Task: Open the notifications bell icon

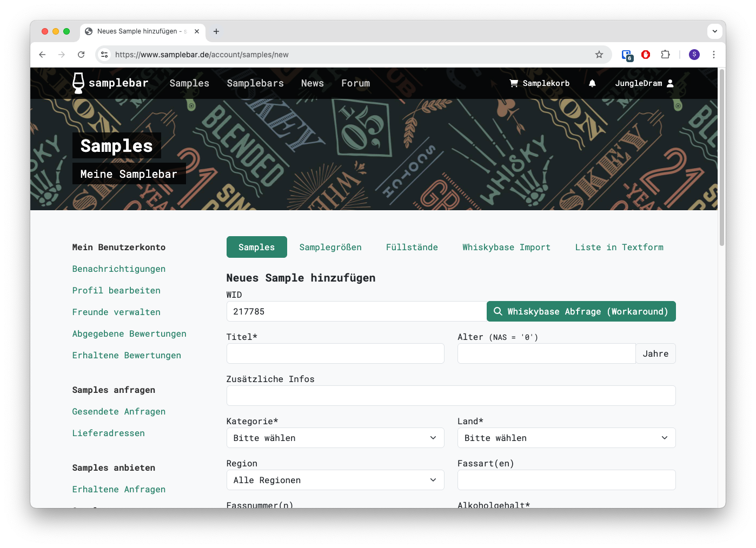Action: (592, 83)
